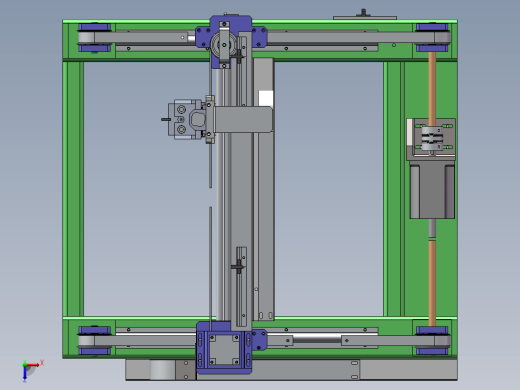Viewport: 520px width, 390px height.
Task: Select the blue carriage bracket atop the gantry
Action: pos(231,41)
